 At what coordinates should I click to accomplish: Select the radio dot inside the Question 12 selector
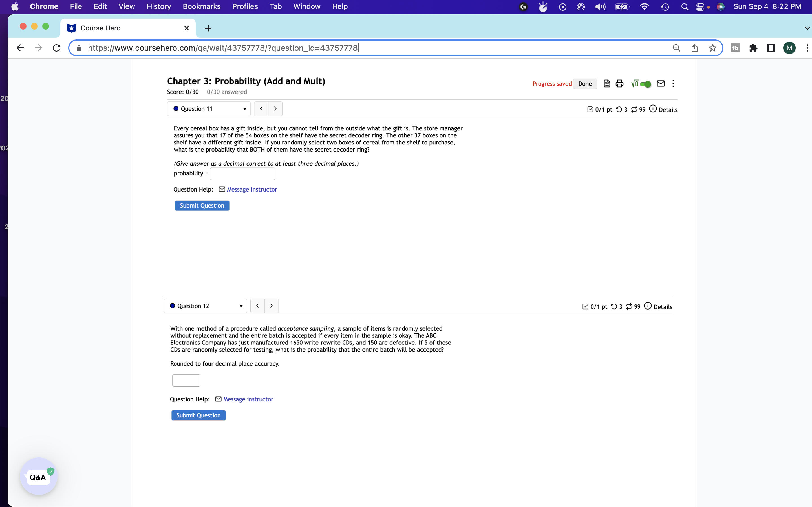point(173,306)
